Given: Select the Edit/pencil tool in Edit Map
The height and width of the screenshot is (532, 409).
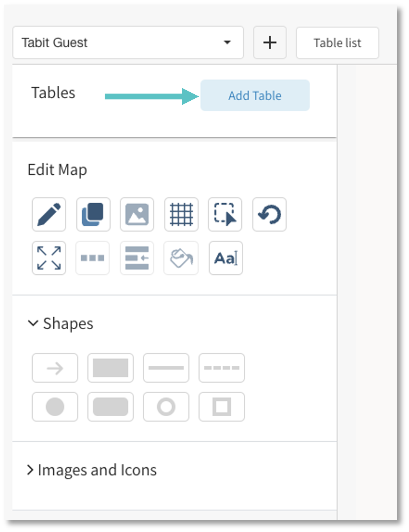Looking at the screenshot, I should [x=48, y=215].
